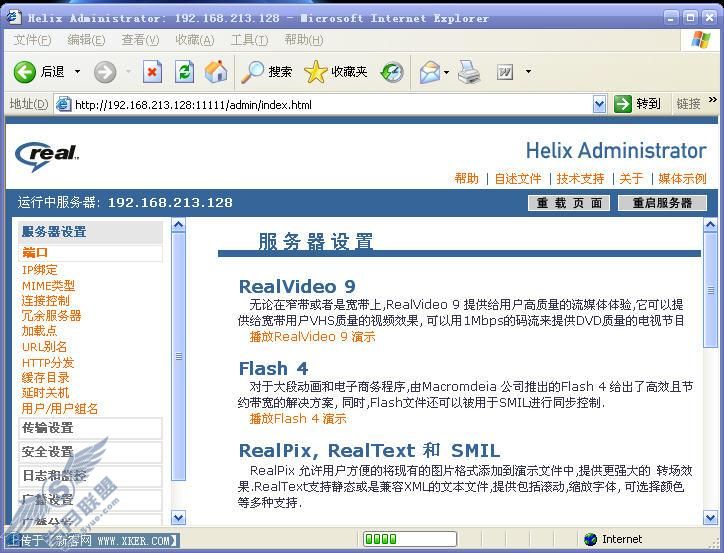Click the Refresh page icon
This screenshot has width=724, height=553.
184,72
